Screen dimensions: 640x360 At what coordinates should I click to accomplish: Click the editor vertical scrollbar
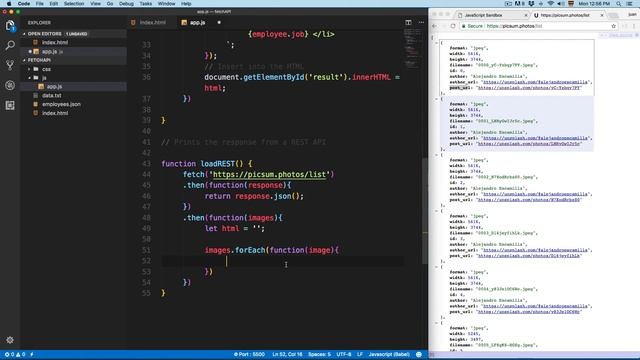click(x=426, y=211)
